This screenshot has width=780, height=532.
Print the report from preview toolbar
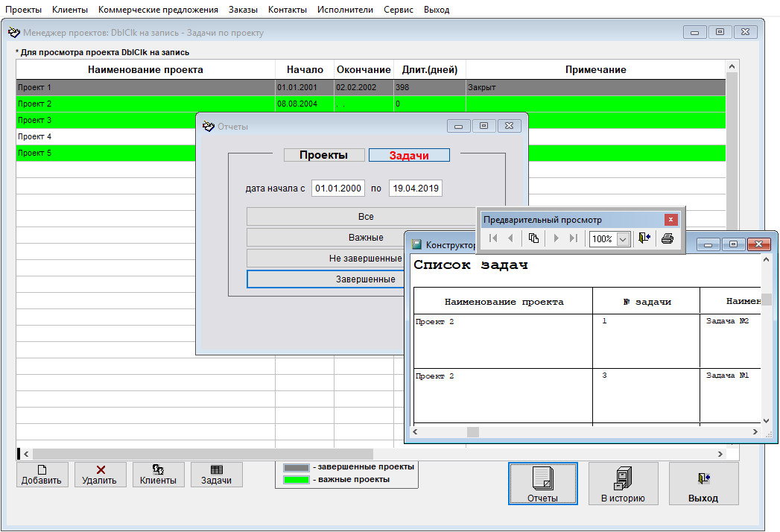(x=668, y=238)
